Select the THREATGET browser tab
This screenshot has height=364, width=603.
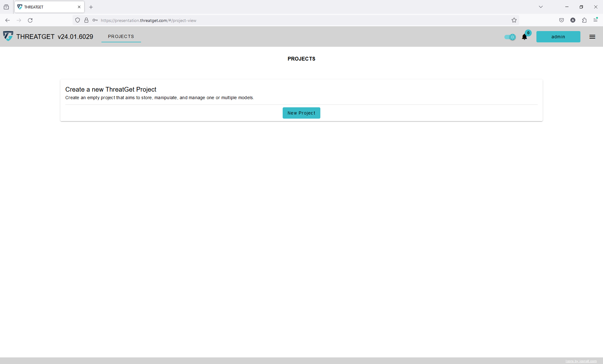49,7
